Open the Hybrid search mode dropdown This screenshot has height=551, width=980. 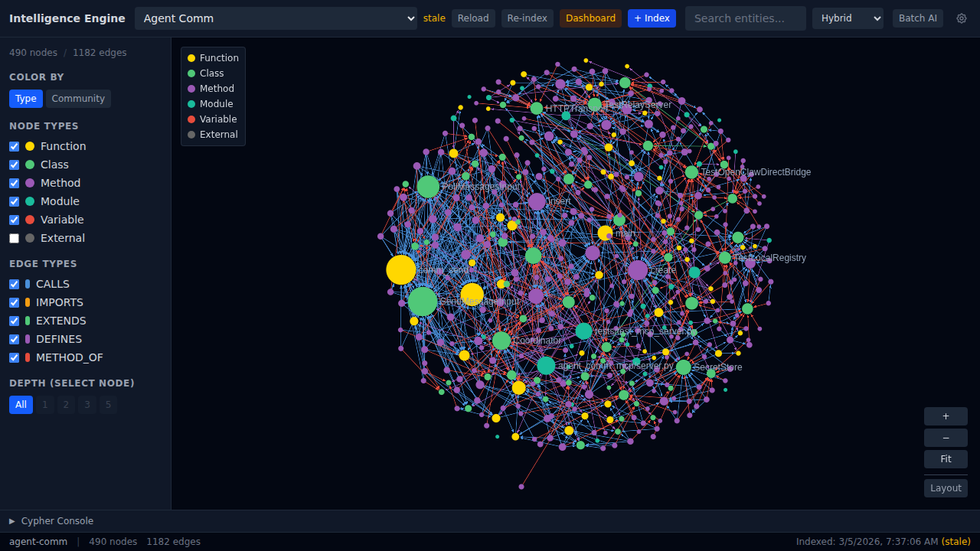[848, 18]
